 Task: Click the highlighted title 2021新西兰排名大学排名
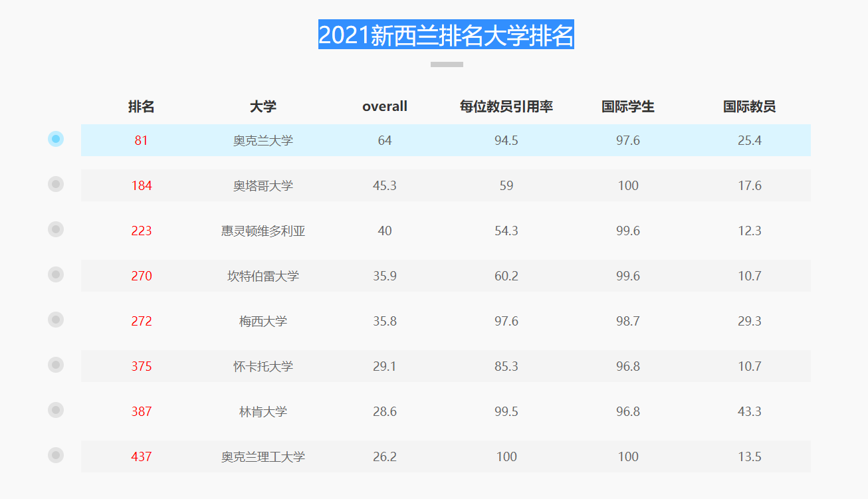pos(446,35)
